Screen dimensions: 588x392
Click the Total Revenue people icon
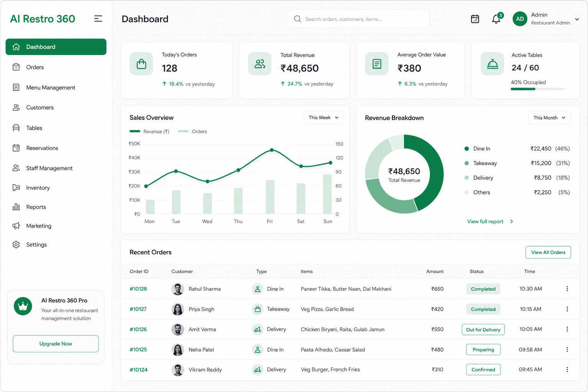tap(260, 64)
